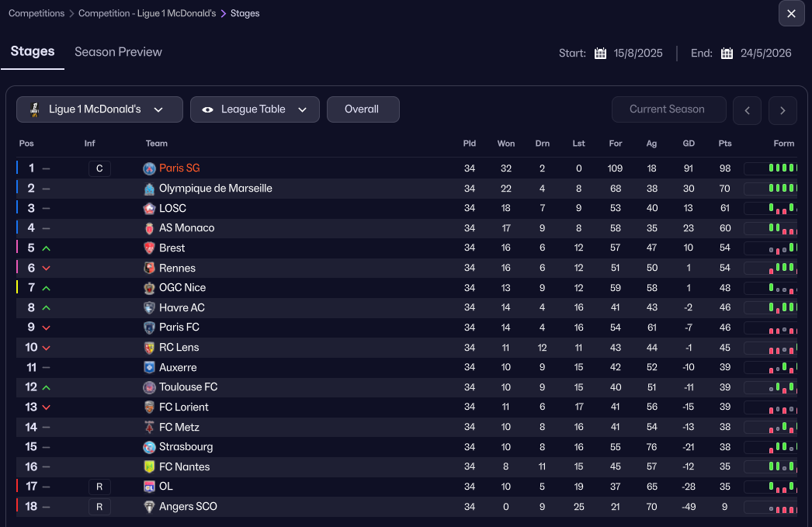Click the Competitions breadcrumb link
Image resolution: width=812 pixels, height=527 pixels.
[36, 13]
